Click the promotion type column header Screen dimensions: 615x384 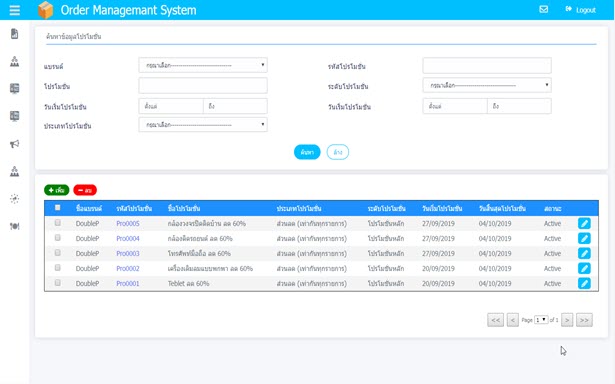[x=299, y=209]
